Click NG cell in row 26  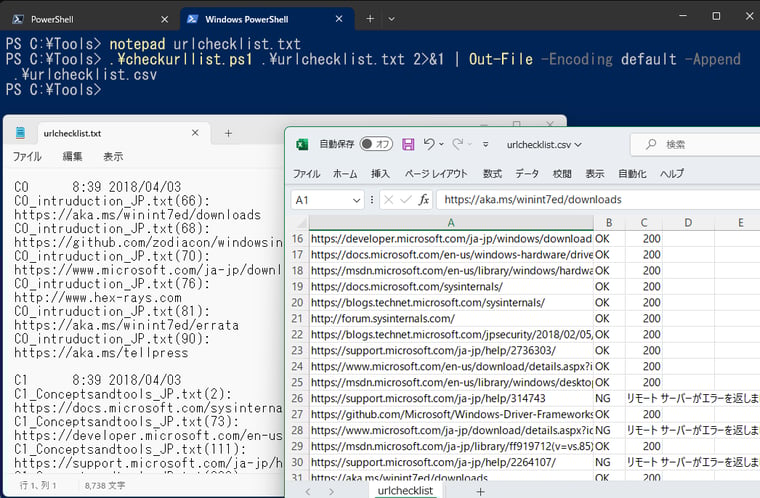coord(609,398)
